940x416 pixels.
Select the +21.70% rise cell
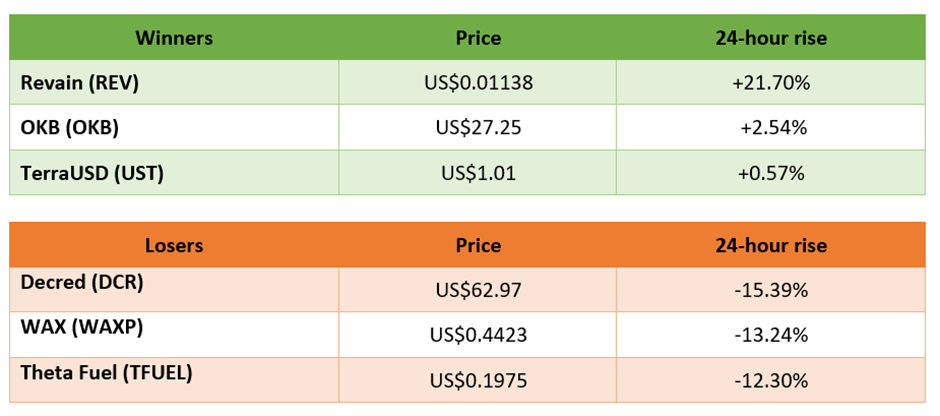tap(770, 82)
